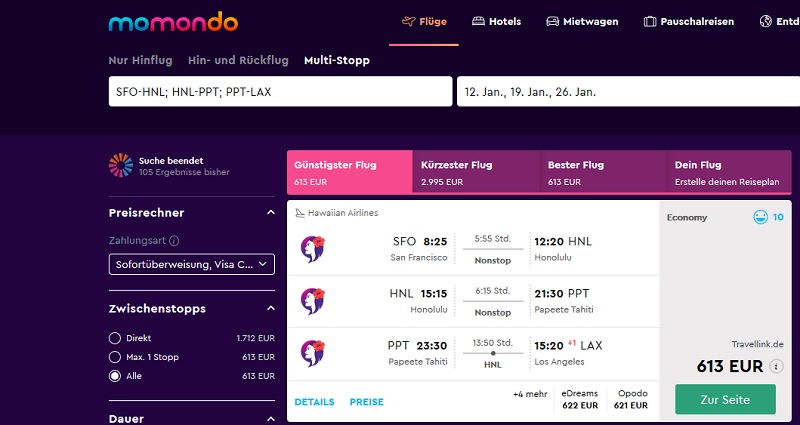Select the Max. 1 Stopp radio button
This screenshot has width=800, height=425.
click(x=115, y=357)
